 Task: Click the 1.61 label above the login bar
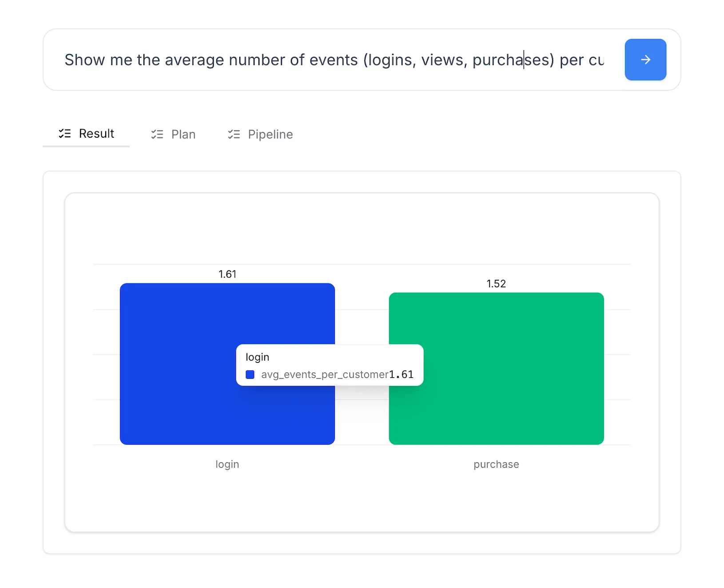[x=227, y=274]
